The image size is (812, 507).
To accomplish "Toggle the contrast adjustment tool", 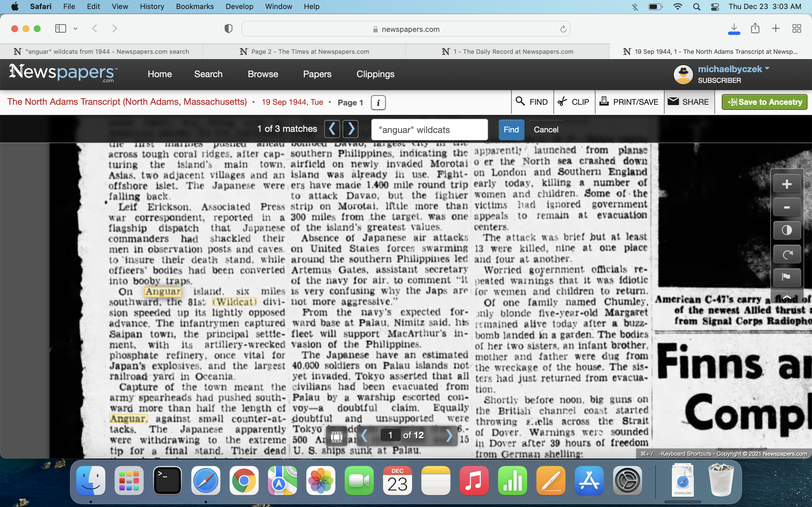I will [787, 230].
